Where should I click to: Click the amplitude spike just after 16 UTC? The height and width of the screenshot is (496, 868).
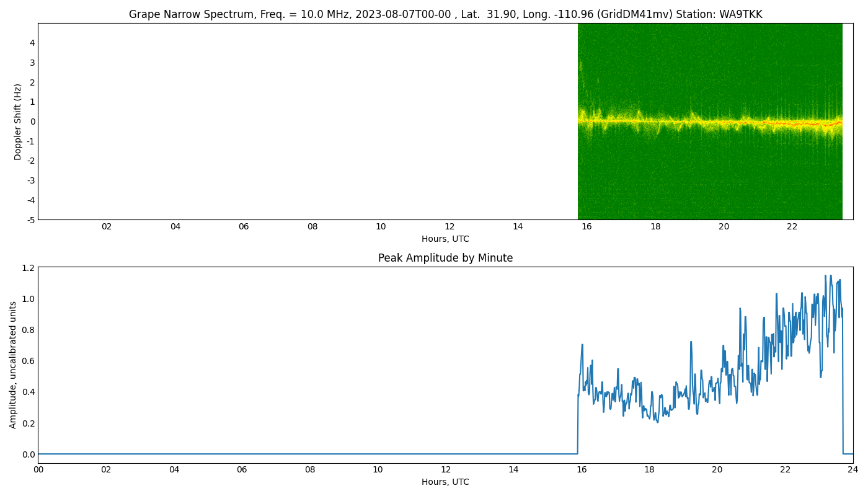(x=582, y=345)
